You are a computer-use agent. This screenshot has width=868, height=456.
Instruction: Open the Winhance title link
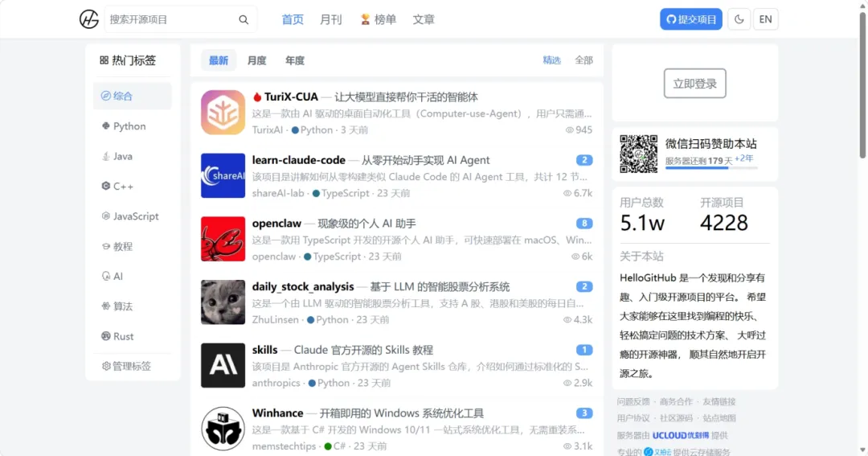click(277, 413)
